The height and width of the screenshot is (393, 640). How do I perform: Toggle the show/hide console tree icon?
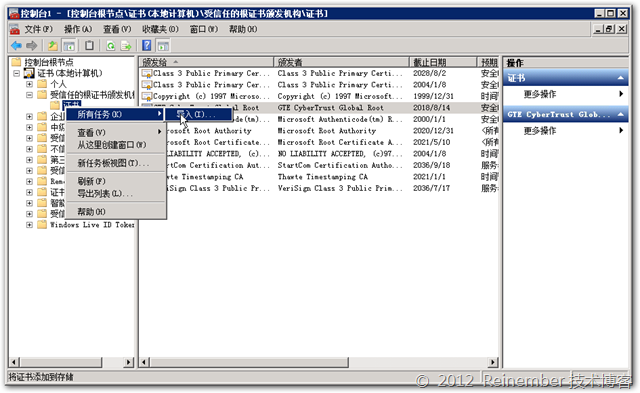(x=69, y=46)
